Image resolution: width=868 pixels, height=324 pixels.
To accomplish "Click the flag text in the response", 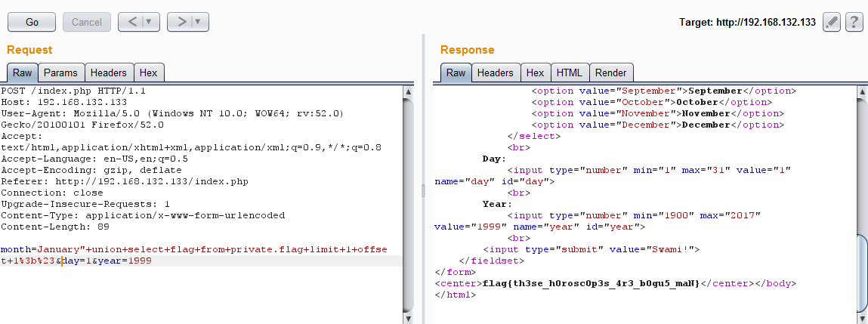I will 592,283.
